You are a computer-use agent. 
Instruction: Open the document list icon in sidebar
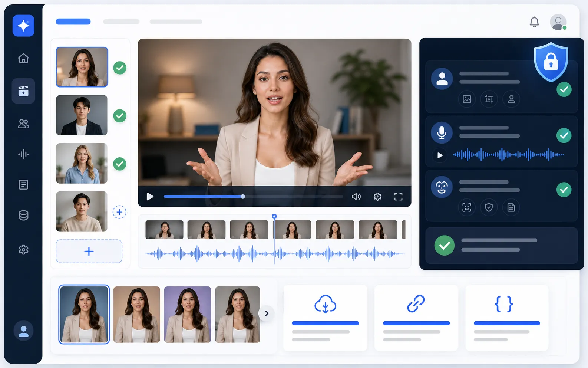click(x=23, y=185)
